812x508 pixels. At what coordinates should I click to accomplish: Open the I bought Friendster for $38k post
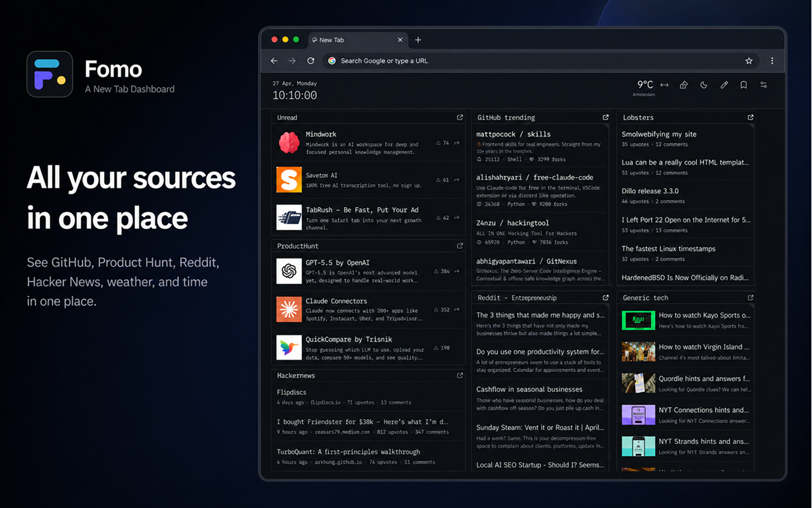[363, 422]
